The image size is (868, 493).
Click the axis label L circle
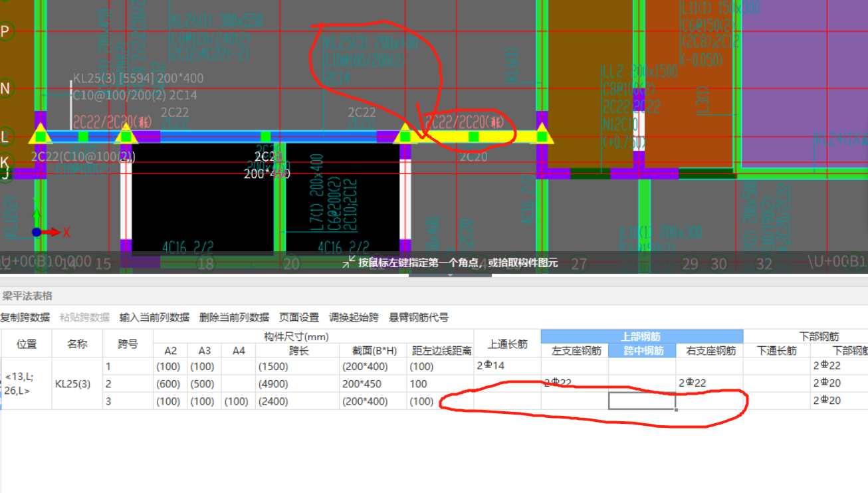(6, 137)
